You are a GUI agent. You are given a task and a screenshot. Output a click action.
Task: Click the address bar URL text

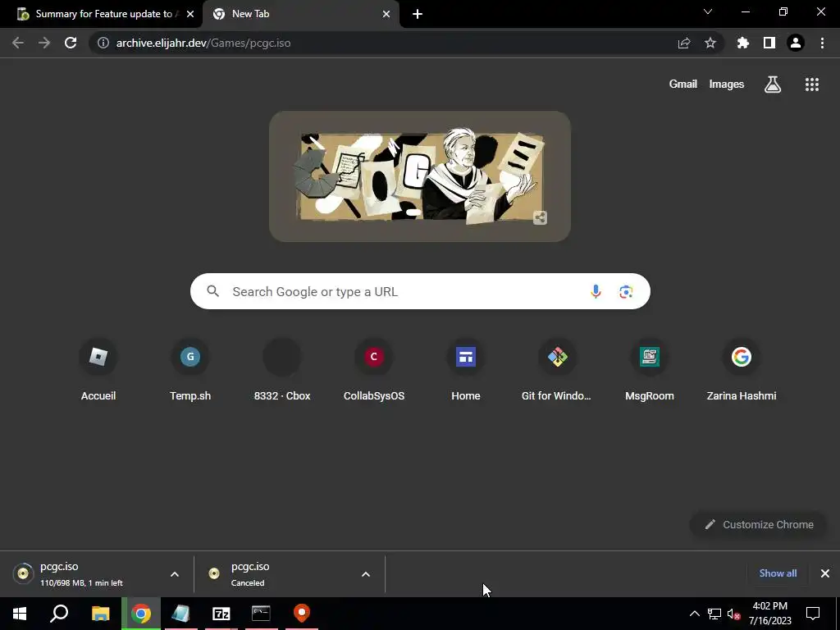(203, 43)
